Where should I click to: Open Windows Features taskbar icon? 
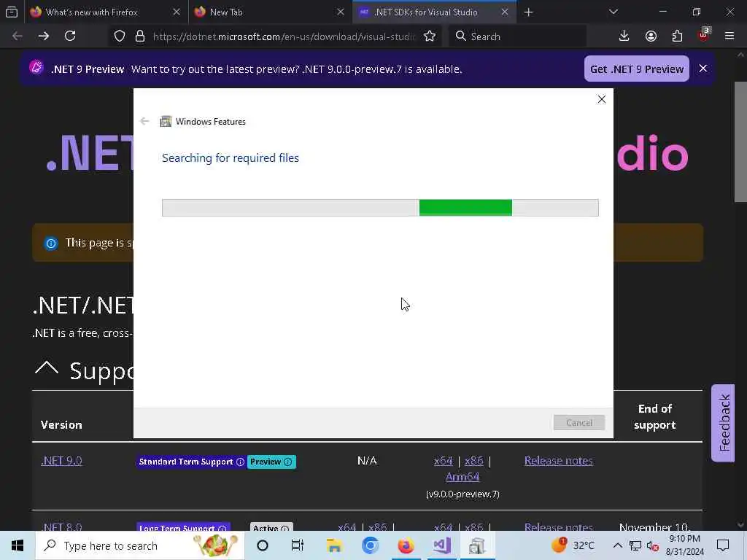coord(477,545)
